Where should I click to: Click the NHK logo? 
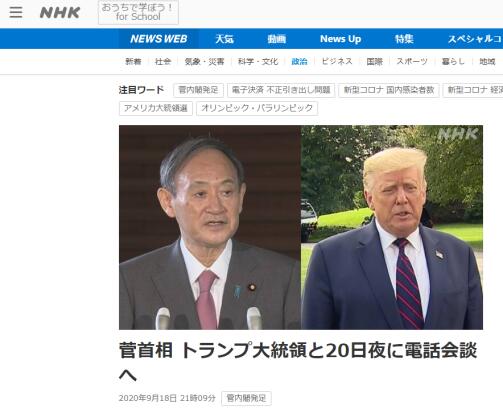click(x=60, y=13)
